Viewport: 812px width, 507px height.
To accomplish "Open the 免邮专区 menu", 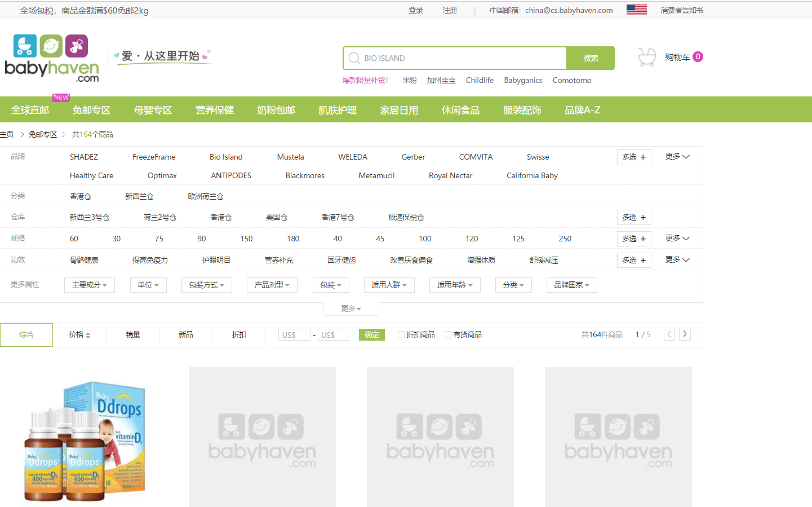I will click(91, 110).
